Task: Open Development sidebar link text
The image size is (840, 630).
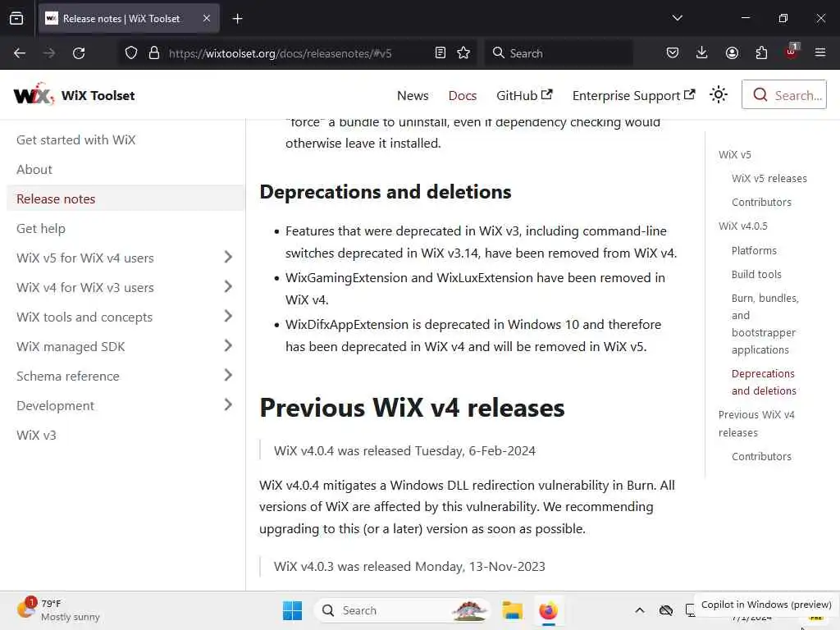Action: pyautogui.click(x=55, y=405)
